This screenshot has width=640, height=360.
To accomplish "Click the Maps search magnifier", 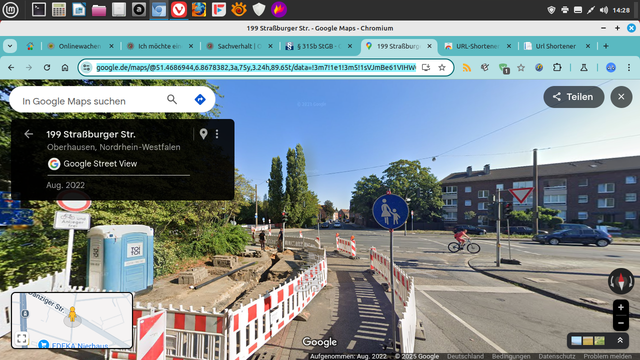I will pyautogui.click(x=172, y=99).
